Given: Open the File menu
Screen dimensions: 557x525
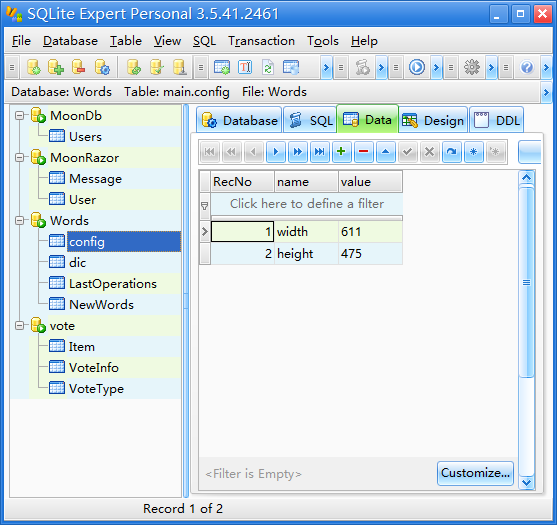Looking at the screenshot, I should click(21, 41).
